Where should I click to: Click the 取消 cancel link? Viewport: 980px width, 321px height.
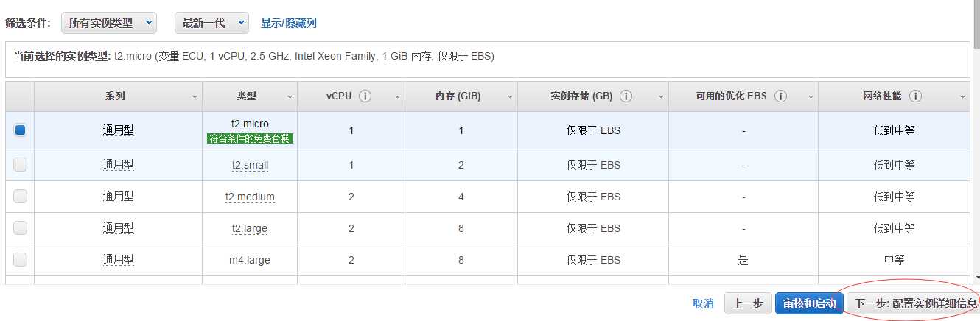point(703,303)
